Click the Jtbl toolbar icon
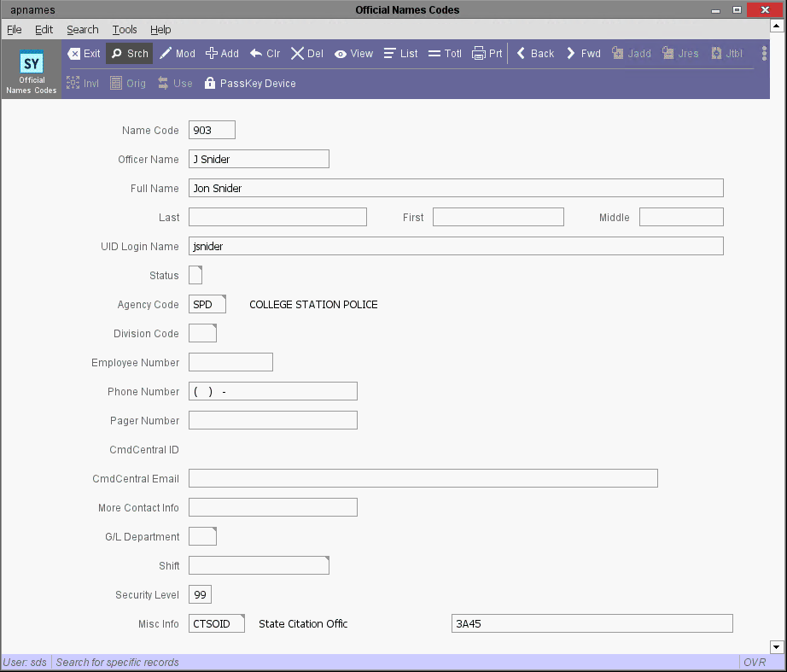 click(x=726, y=53)
